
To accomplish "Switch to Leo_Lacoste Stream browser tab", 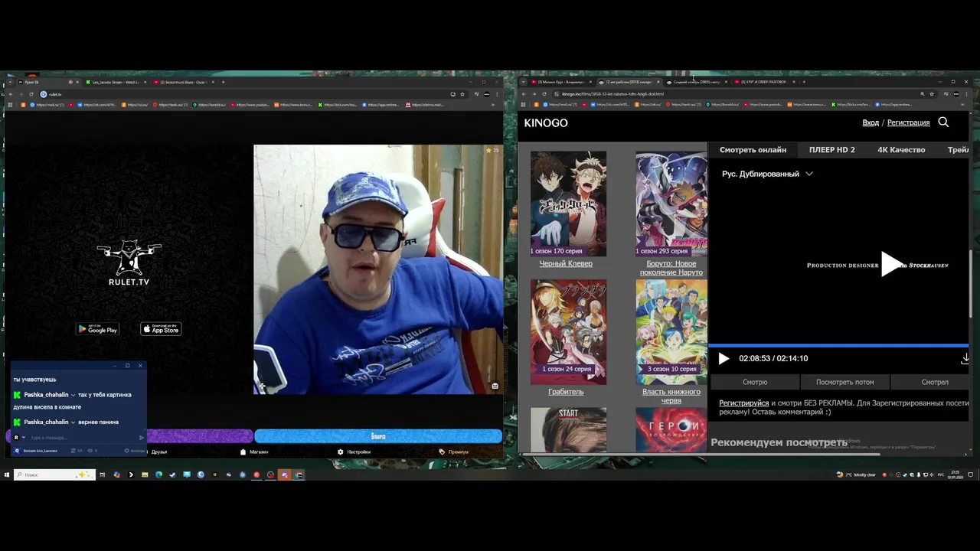I will 115,82.
